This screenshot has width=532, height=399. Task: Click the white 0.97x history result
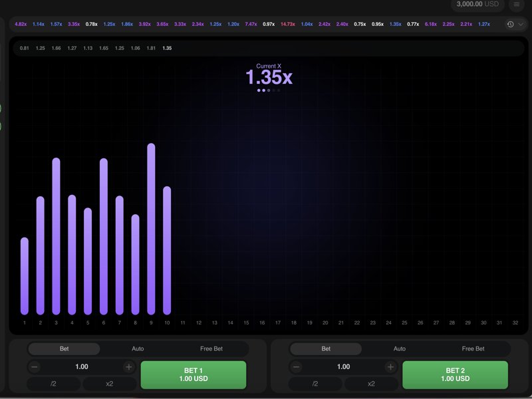[x=269, y=24]
